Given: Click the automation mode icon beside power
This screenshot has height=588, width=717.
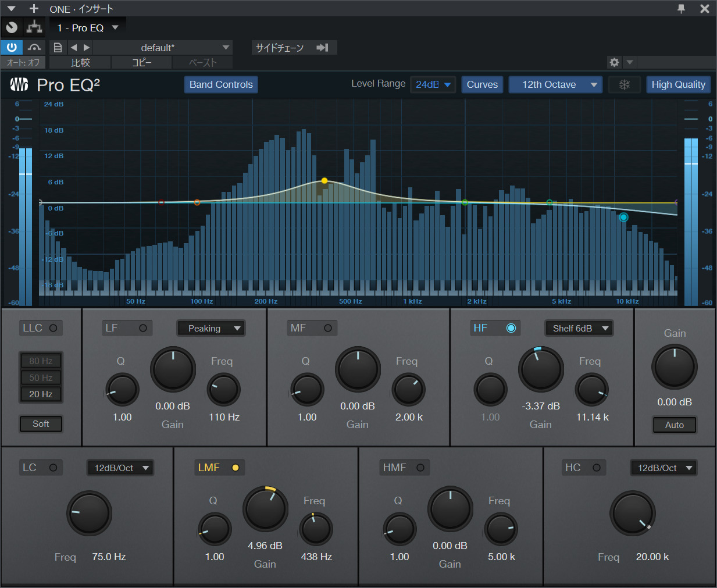Looking at the screenshot, I should coord(34,47).
